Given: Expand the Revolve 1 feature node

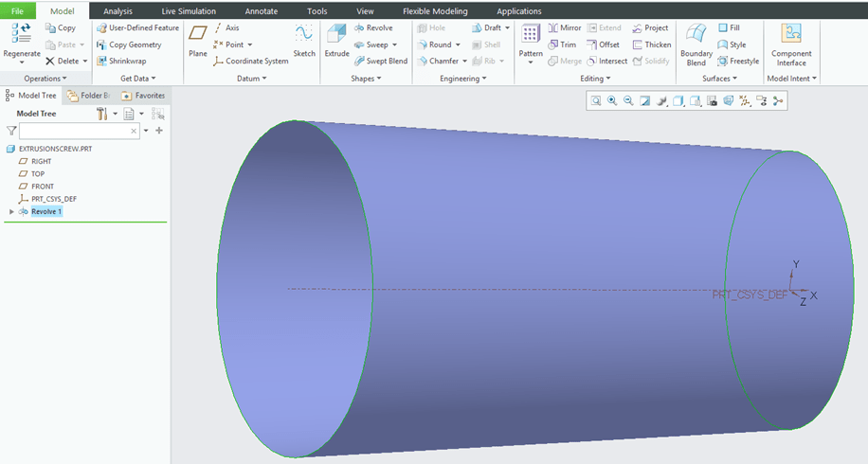Looking at the screenshot, I should point(11,212).
